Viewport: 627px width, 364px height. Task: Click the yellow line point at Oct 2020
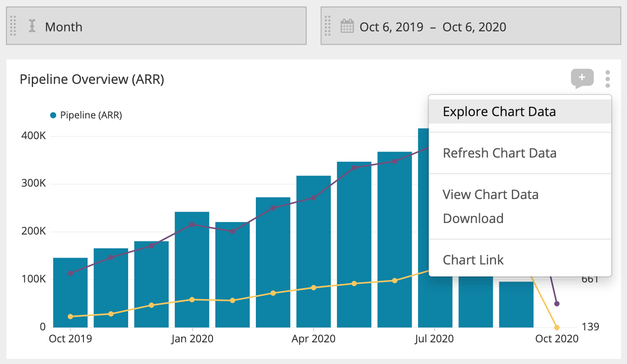tap(557, 328)
